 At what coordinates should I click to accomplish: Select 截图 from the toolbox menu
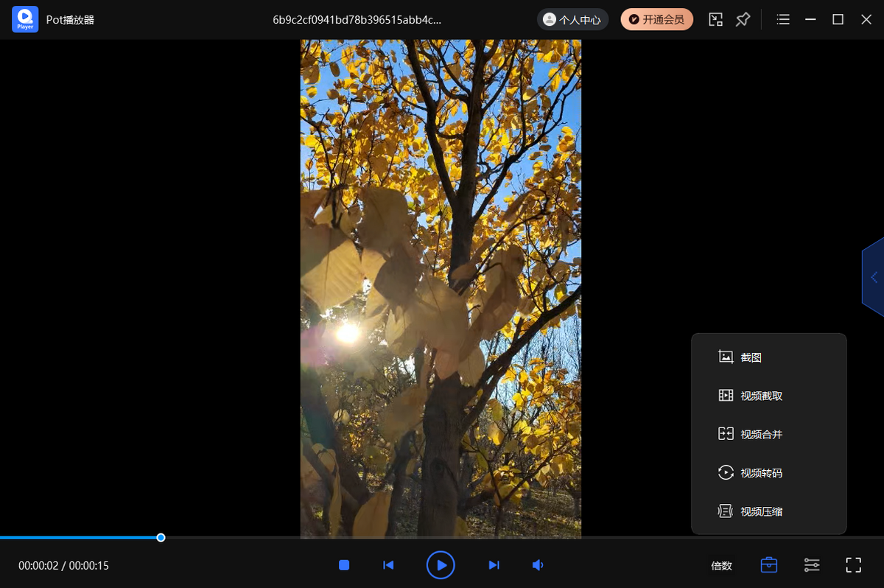coord(751,357)
